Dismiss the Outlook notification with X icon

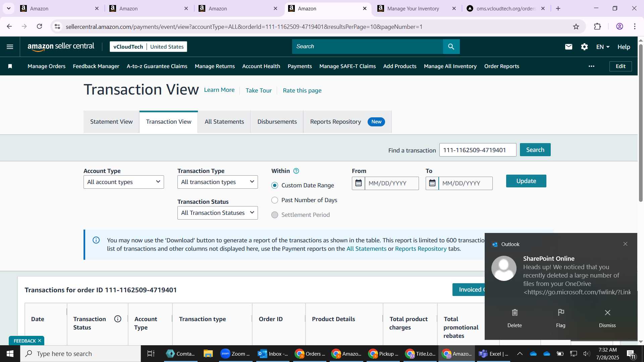coord(607,313)
